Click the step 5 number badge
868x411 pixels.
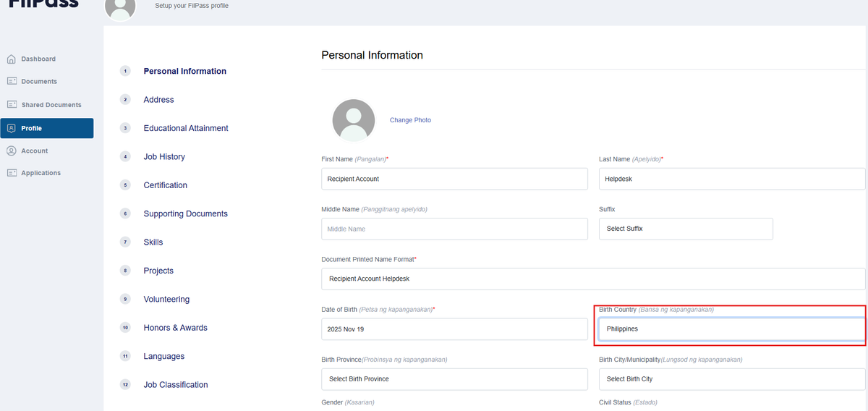coord(125,185)
